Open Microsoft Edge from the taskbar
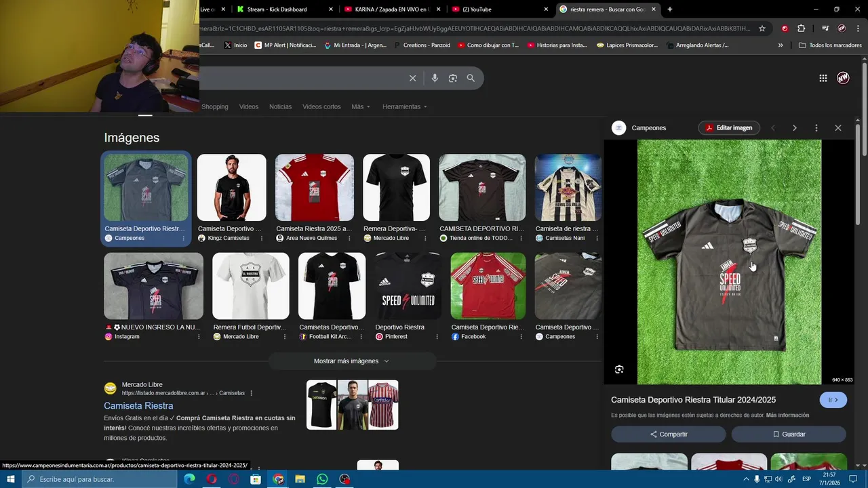Screen dimensions: 868x488 (189, 479)
